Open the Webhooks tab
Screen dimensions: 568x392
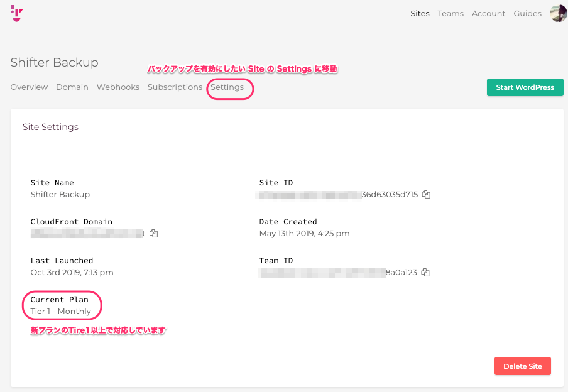tap(117, 87)
